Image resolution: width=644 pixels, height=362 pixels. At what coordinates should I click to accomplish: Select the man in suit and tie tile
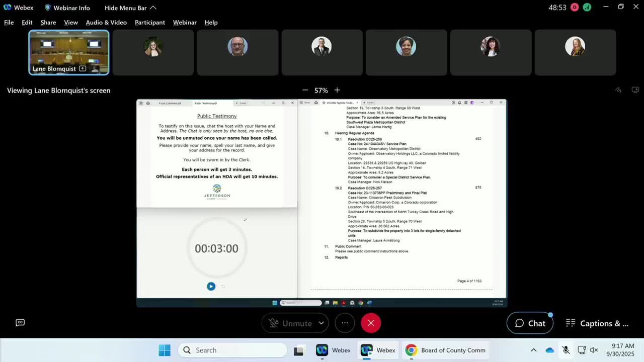[x=321, y=53]
